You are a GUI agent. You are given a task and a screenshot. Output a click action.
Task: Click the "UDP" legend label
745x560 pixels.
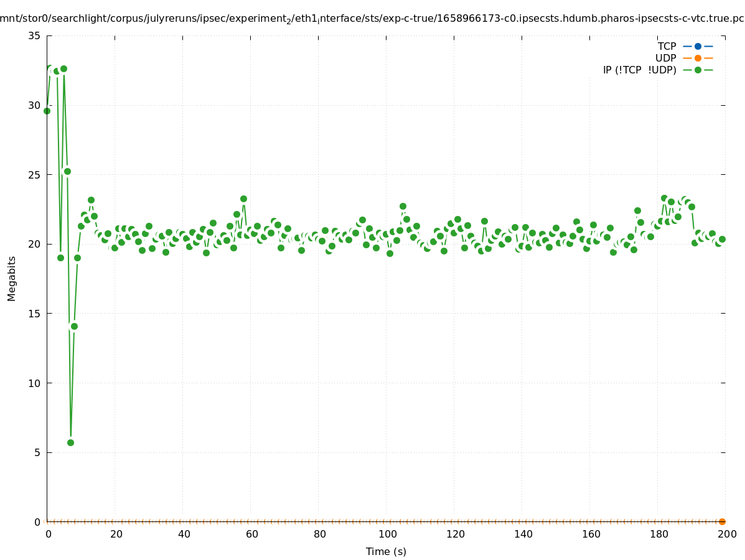665,58
